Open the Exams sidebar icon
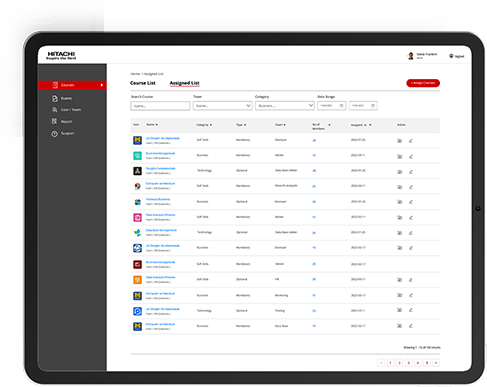 [x=55, y=98]
